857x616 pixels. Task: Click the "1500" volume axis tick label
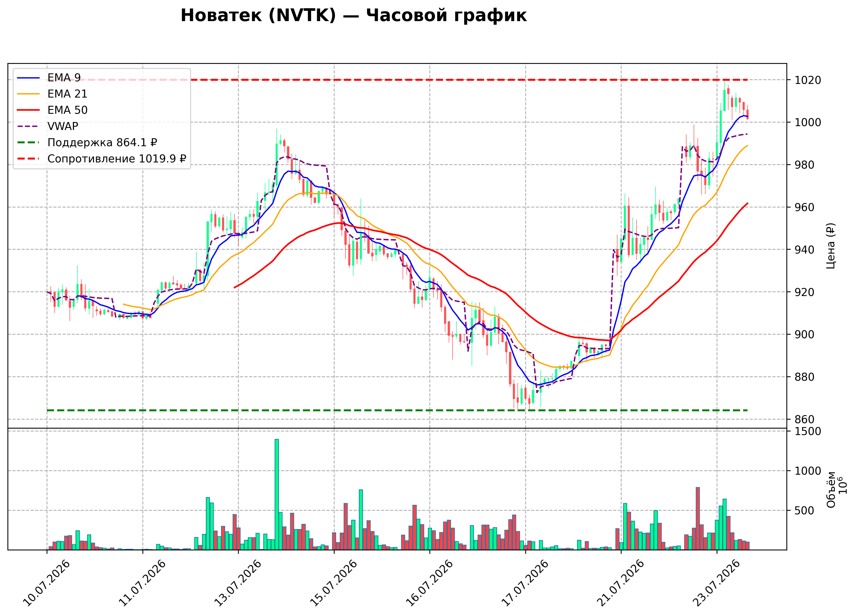808,431
